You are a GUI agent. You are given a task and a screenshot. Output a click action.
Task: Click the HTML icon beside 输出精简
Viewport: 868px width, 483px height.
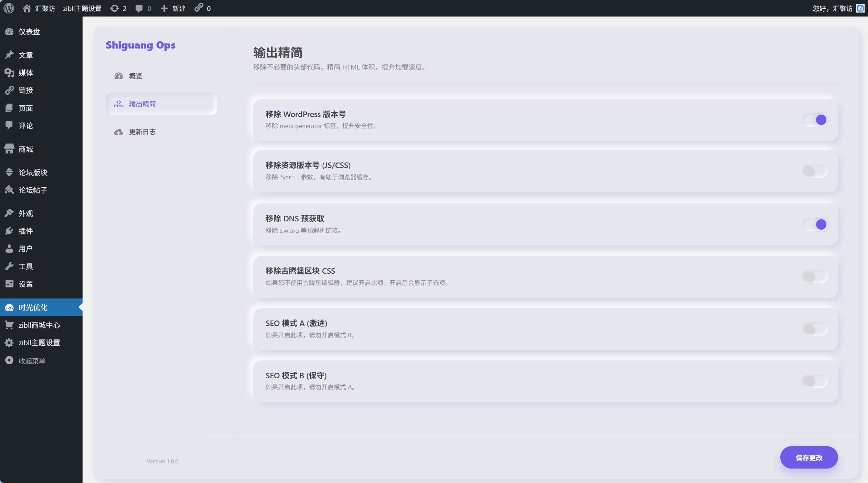118,104
